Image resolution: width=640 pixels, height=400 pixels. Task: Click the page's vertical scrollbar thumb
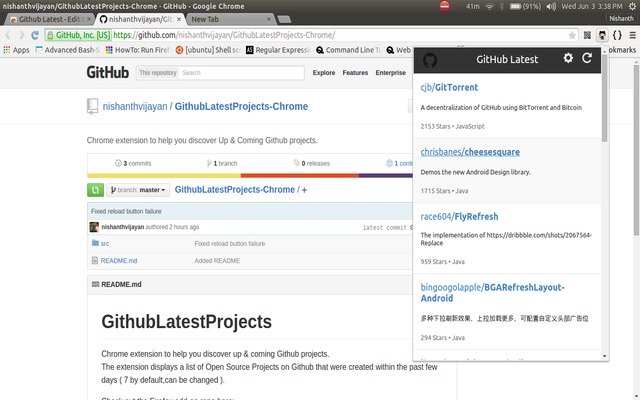636,150
